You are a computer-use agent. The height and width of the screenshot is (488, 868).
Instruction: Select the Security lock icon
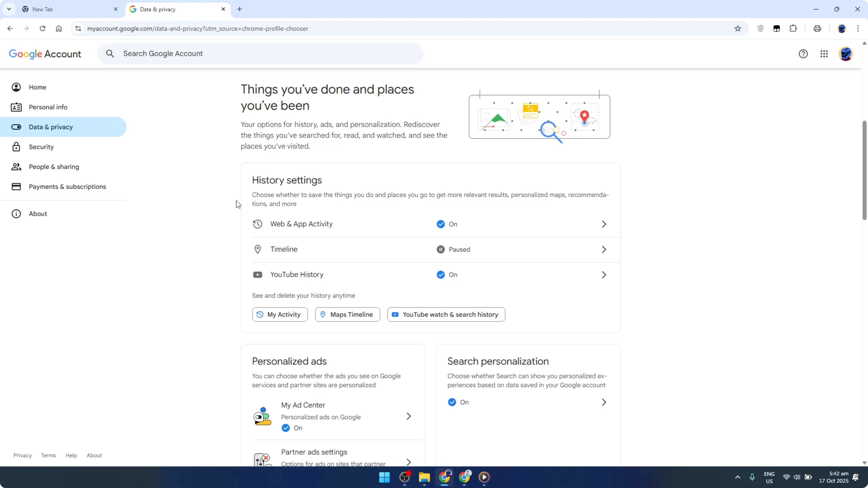(x=17, y=146)
